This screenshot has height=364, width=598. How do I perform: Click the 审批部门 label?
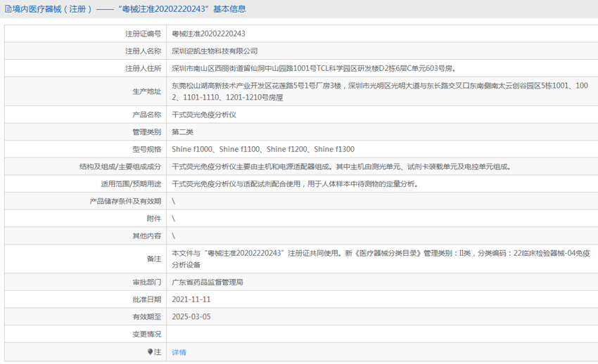(x=147, y=282)
